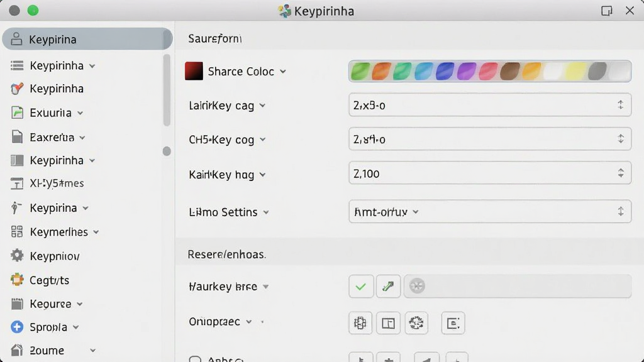Screen dimensions: 644x362
Task: Click the circular gear icon in the Oniopraec row
Action: click(416, 323)
